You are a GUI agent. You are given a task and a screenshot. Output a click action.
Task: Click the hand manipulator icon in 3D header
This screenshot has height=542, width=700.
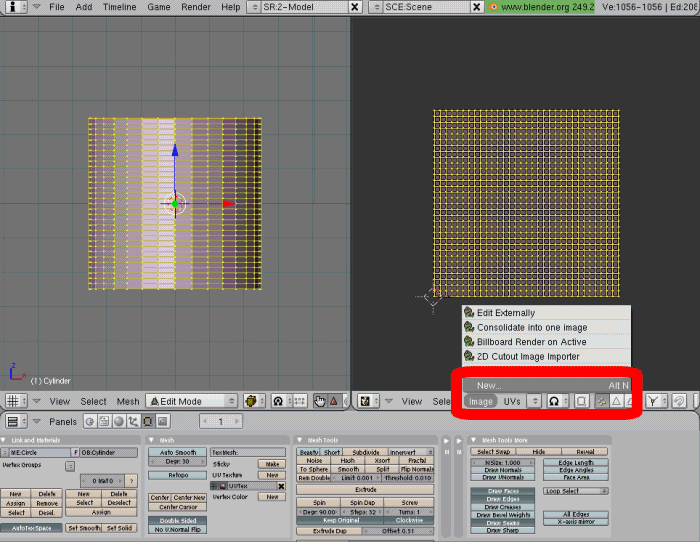click(319, 400)
